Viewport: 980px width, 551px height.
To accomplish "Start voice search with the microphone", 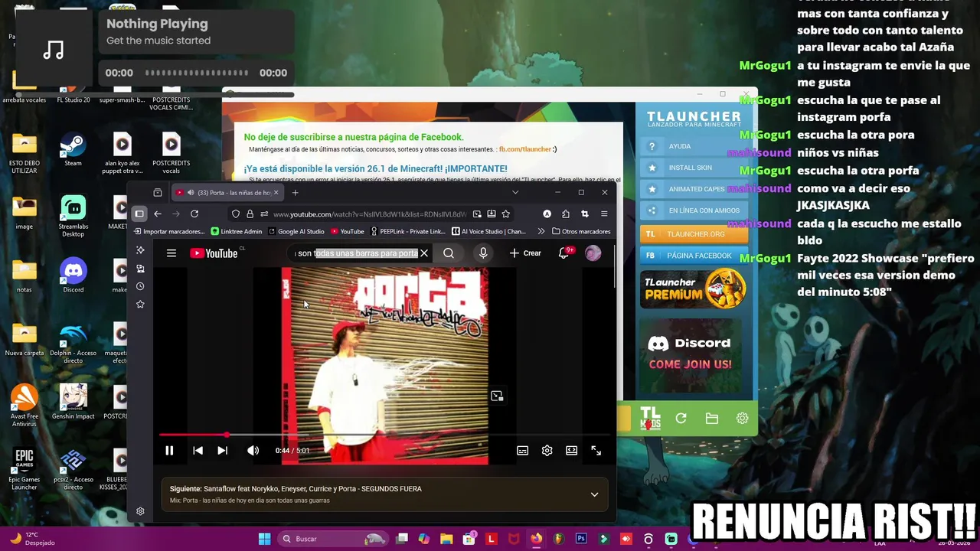I will [x=483, y=253].
